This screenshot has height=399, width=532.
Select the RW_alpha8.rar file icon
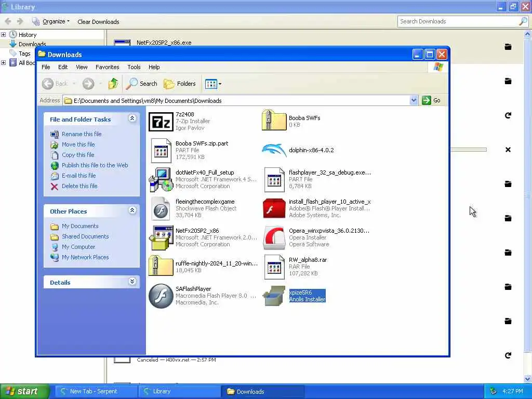[274, 267]
